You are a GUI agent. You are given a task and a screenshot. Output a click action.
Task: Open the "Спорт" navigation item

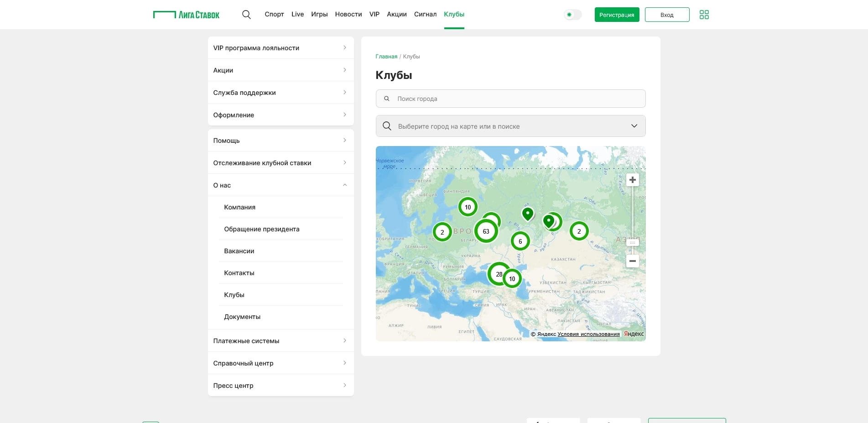tap(274, 15)
